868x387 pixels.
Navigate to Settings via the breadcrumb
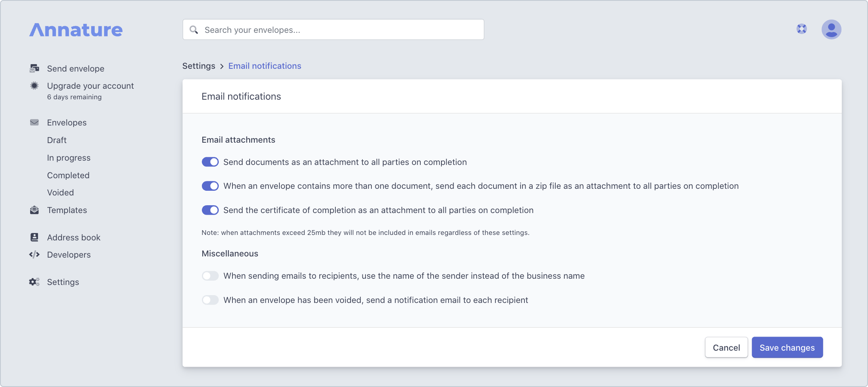point(199,66)
